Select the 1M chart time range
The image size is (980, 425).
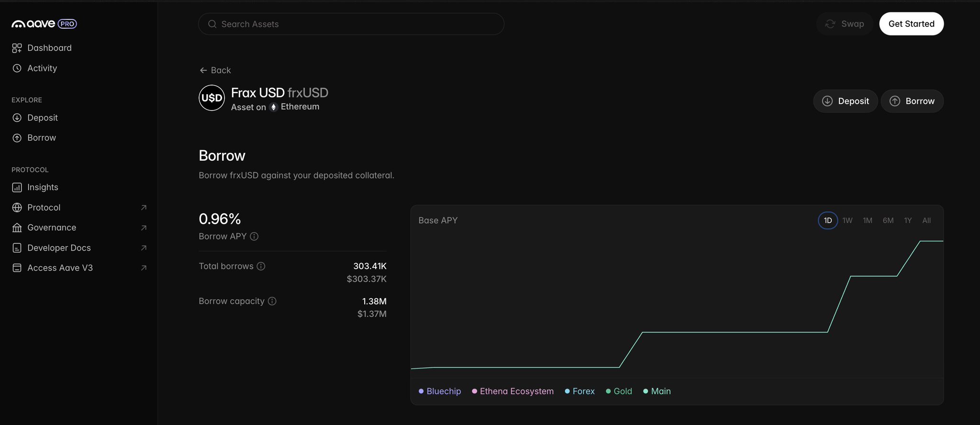[x=868, y=220]
